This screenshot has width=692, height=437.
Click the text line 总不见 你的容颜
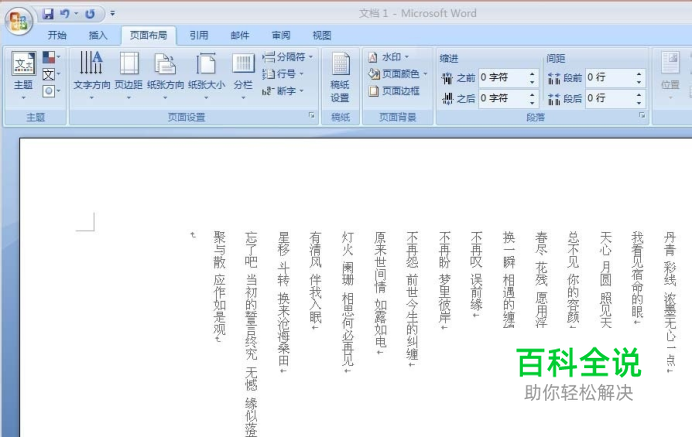point(573,280)
